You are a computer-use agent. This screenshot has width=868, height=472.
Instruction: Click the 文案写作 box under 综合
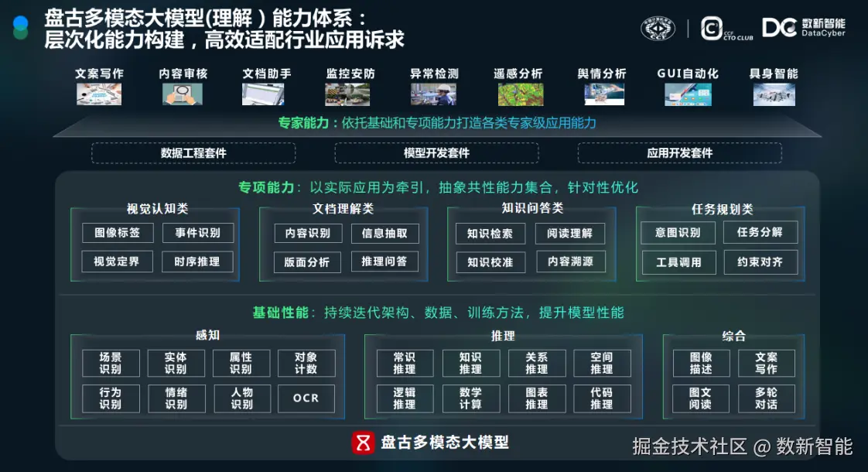[767, 363]
